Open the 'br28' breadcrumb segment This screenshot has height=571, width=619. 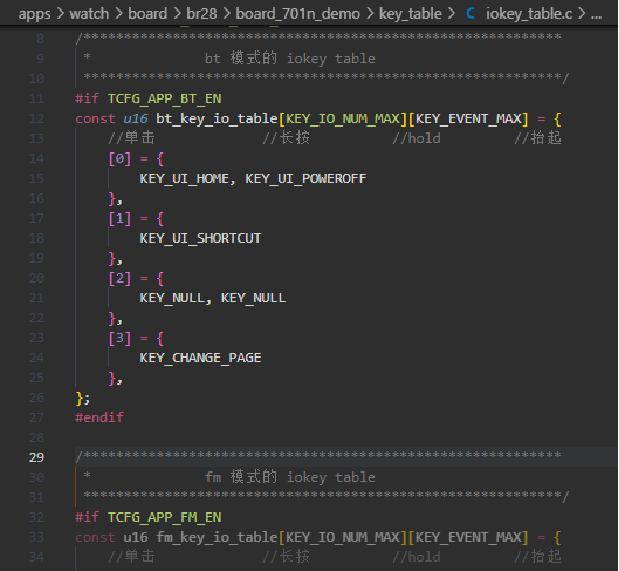coord(202,14)
